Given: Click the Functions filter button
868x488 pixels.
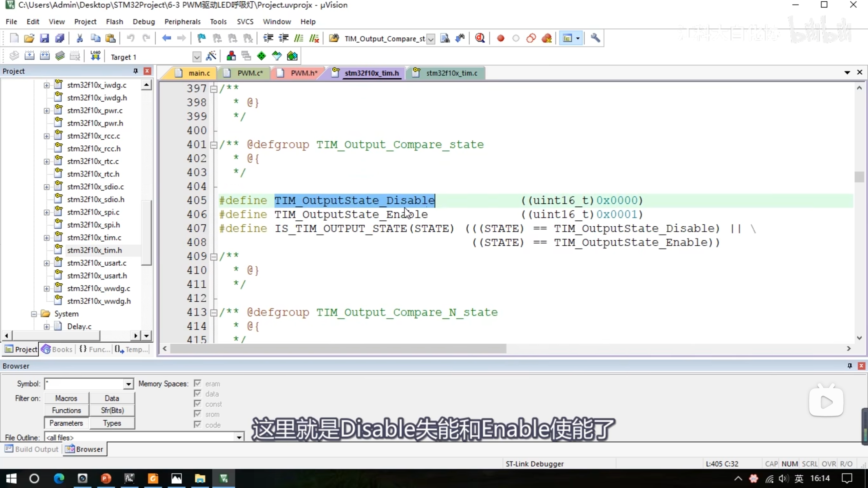Looking at the screenshot, I should 66,410.
